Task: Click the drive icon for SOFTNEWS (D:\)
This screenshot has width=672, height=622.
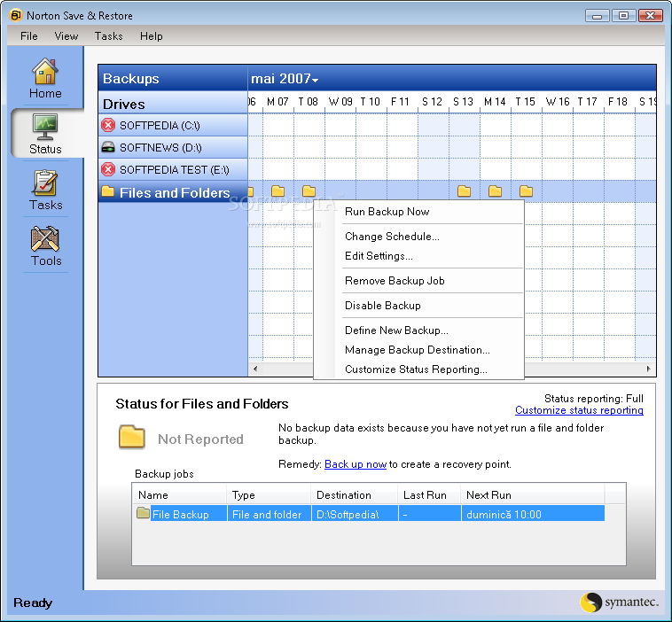Action: tap(108, 148)
